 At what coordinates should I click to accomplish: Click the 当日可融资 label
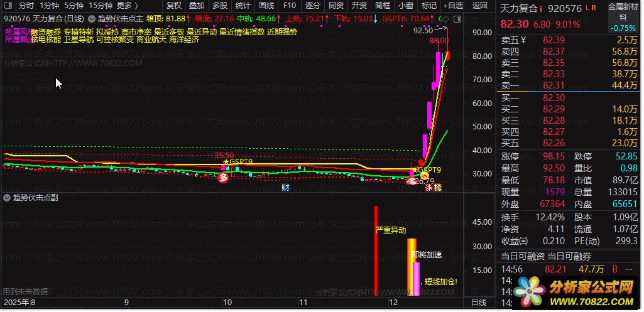click(x=523, y=257)
